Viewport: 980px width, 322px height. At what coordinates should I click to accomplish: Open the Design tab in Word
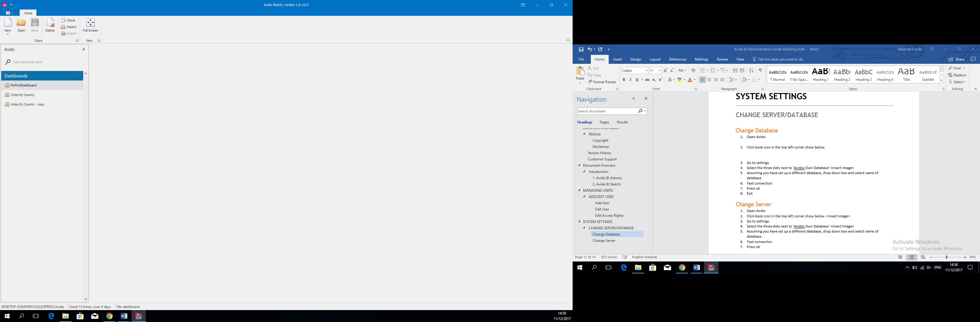pos(636,60)
